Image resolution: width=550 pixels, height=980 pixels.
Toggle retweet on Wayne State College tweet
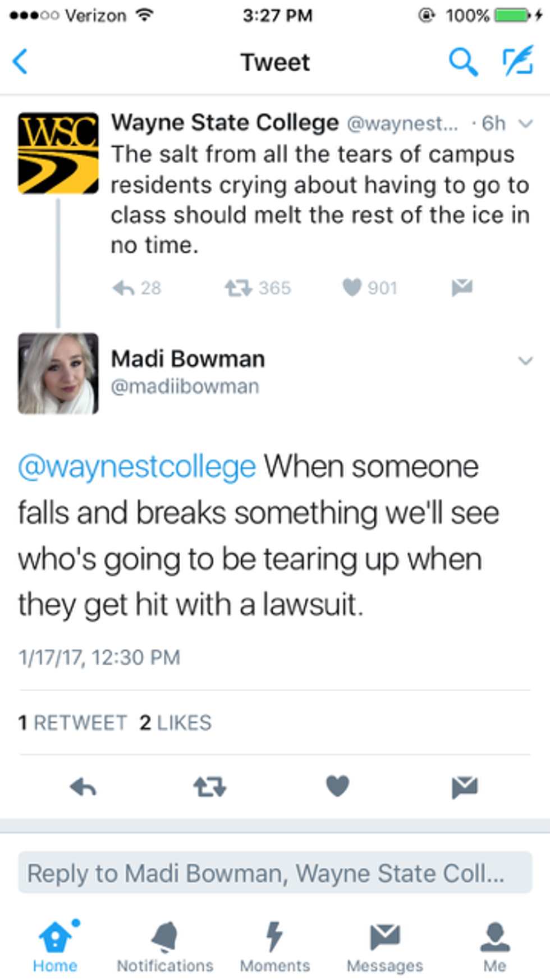pos(238,288)
